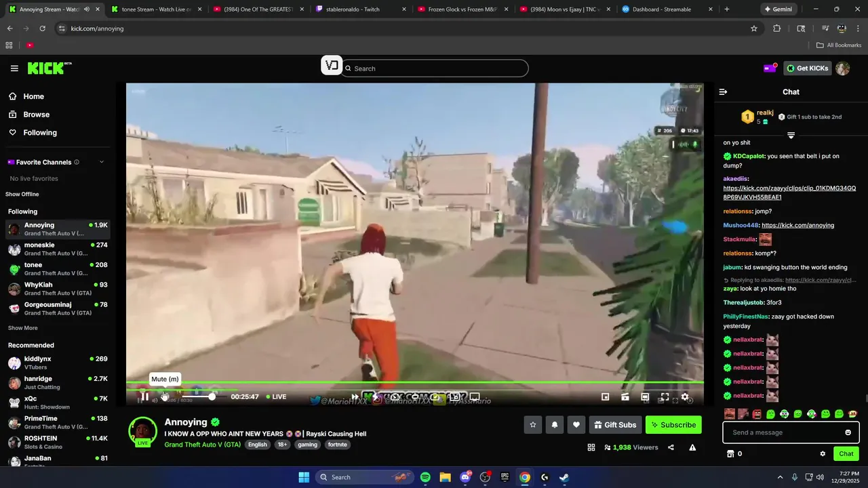
Task: Open Chrome extensions puzzle icon
Action: pos(777,28)
